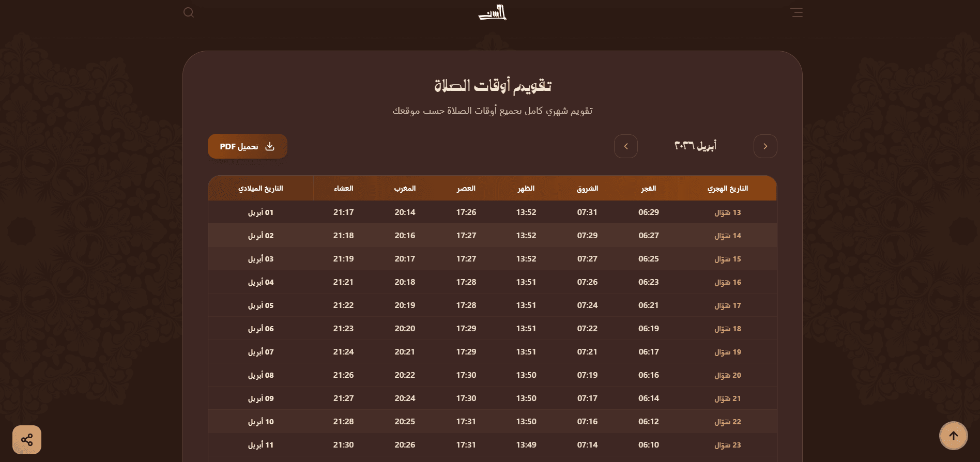Click the scroll-to-top arrow button
980x462 pixels.
[x=953, y=436]
